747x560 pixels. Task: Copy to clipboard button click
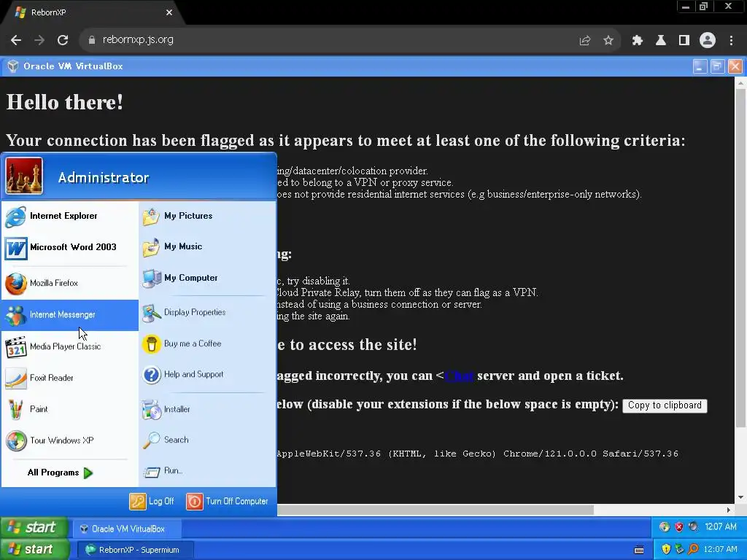665,405
